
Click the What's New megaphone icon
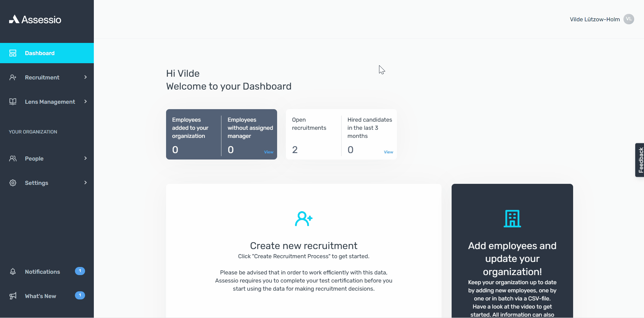tap(13, 296)
